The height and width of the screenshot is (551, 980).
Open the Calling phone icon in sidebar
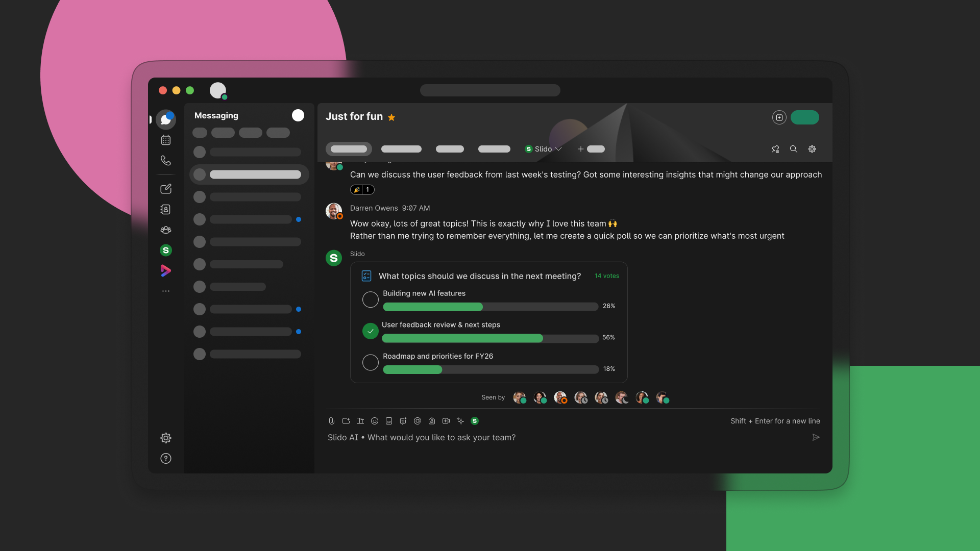point(166,161)
